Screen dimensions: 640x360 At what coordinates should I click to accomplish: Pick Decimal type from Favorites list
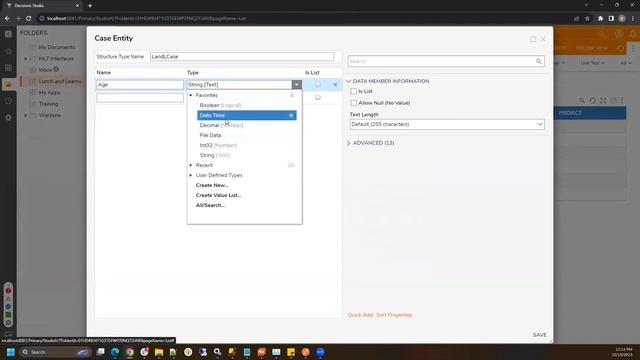pyautogui.click(x=221, y=125)
